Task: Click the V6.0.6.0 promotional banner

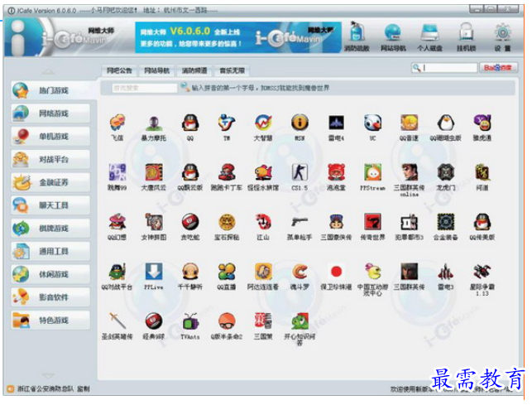Action: (237, 37)
